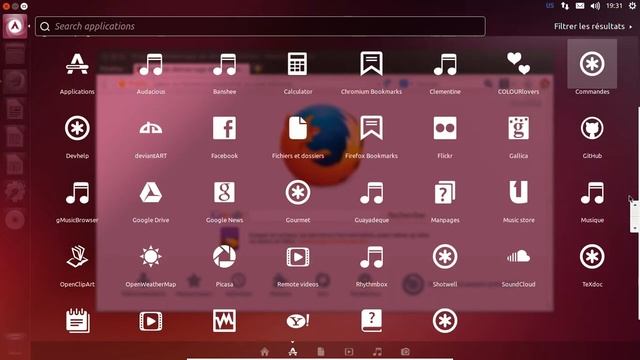Open the 19:31 clock menu
This screenshot has height=360, width=640.
click(614, 6)
